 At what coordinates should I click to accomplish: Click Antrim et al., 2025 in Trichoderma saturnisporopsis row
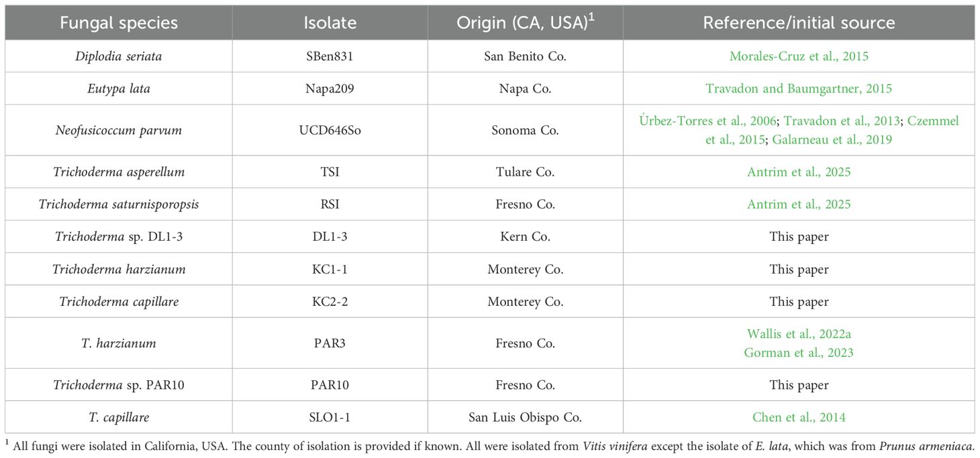click(799, 205)
